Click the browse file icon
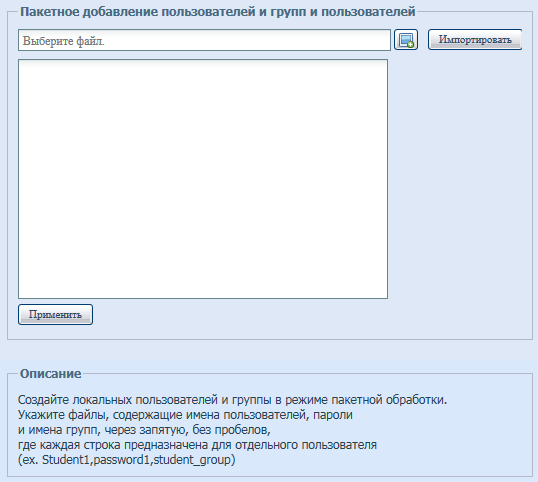 click(406, 40)
